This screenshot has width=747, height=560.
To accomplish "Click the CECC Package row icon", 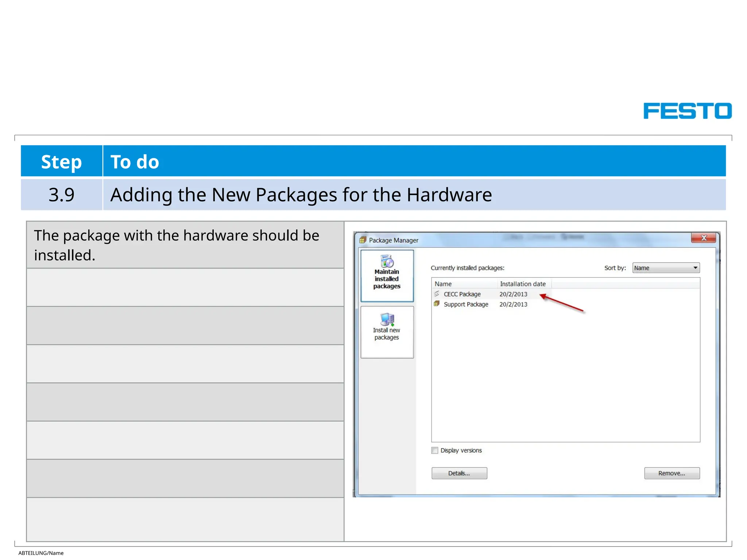I will (x=437, y=294).
